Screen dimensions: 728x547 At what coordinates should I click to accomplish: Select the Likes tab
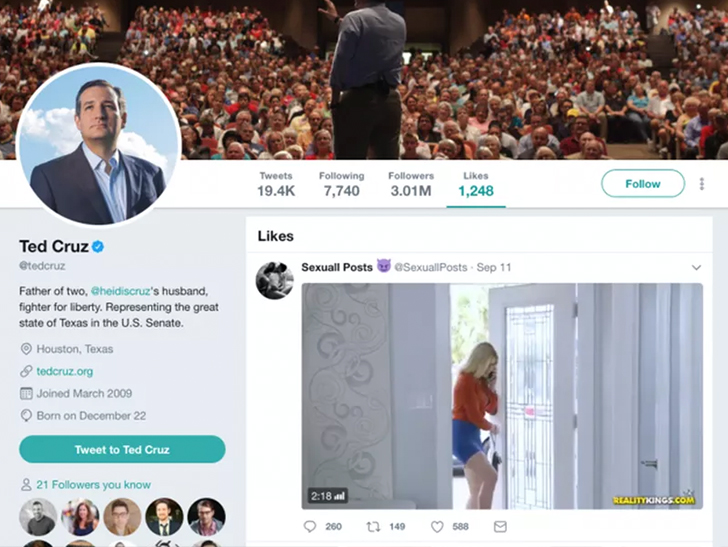pyautogui.click(x=476, y=184)
